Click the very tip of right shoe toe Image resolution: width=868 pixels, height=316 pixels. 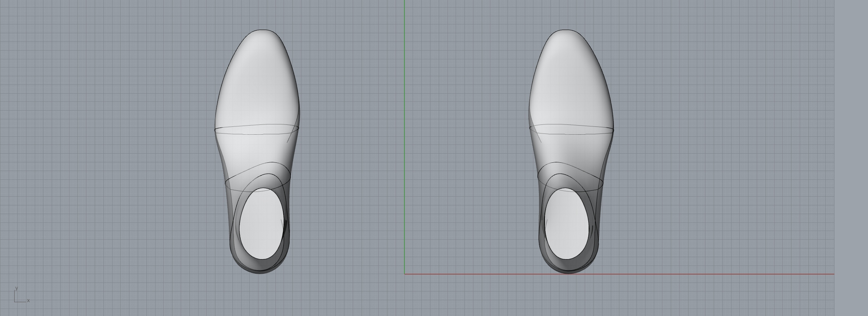[566, 30]
